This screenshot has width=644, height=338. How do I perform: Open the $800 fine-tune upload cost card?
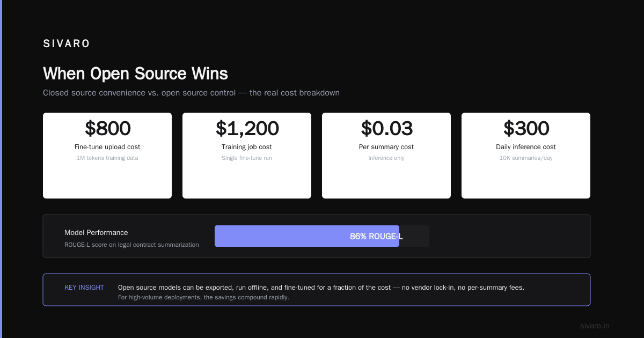(107, 156)
